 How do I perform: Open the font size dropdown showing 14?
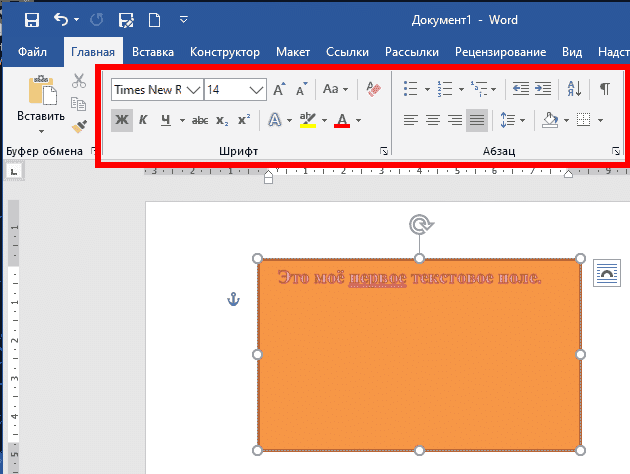[x=256, y=90]
